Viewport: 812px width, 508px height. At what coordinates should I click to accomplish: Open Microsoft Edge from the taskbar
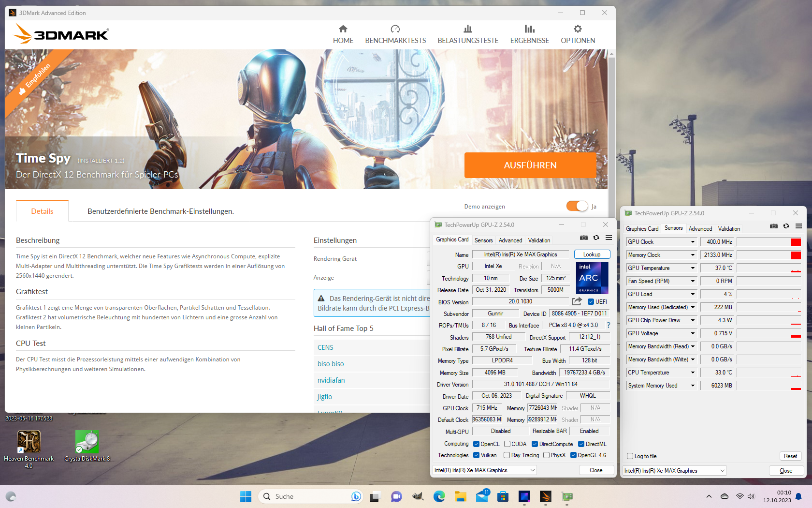click(x=439, y=496)
